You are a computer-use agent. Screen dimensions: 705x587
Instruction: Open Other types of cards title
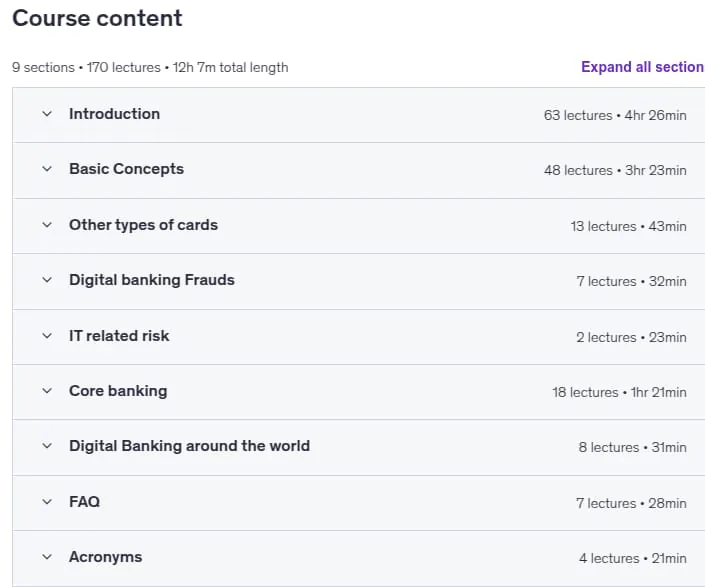point(143,225)
